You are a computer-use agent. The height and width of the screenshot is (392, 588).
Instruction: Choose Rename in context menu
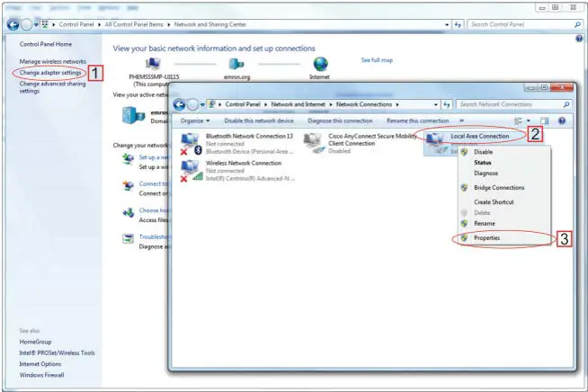485,224
